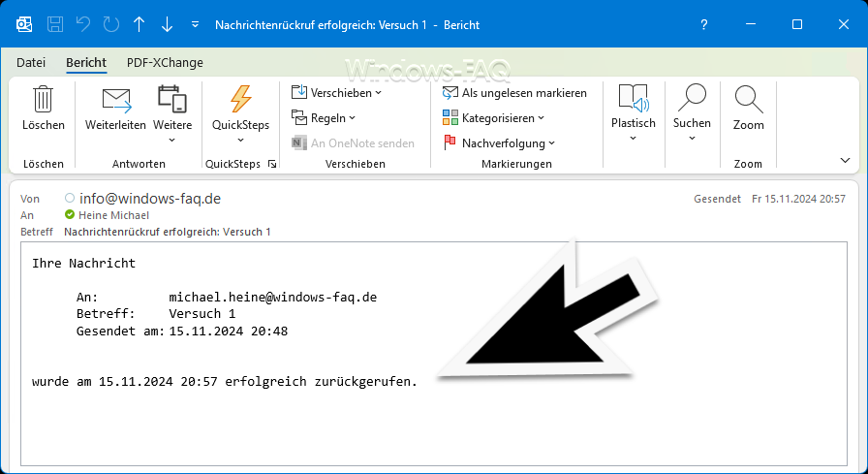Click the Outlook app icon in title bar
The image size is (868, 474).
tap(24, 24)
